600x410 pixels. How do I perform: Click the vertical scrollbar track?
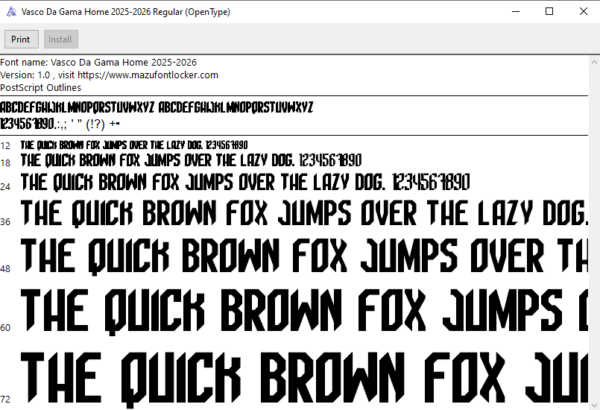pos(594,233)
